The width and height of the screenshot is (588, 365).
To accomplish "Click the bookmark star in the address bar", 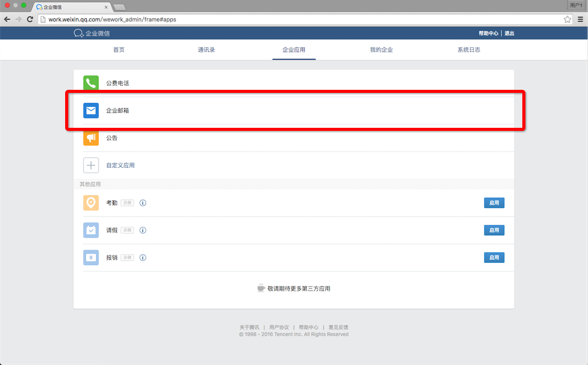I will click(x=567, y=19).
